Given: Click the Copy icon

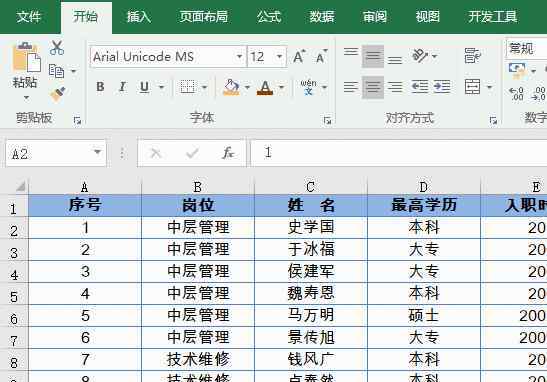Looking at the screenshot, I should 56,71.
